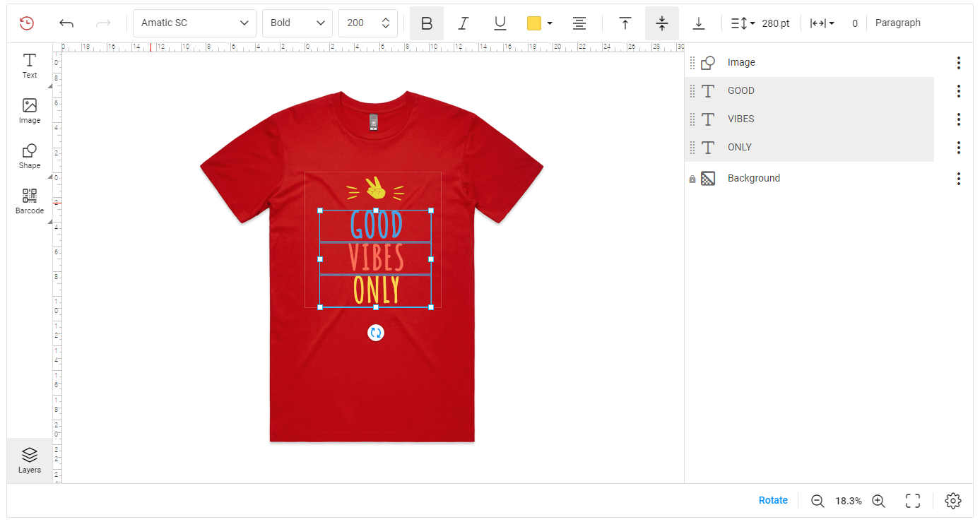
Task: Click drag handle of ONLY layer
Action: click(x=692, y=148)
